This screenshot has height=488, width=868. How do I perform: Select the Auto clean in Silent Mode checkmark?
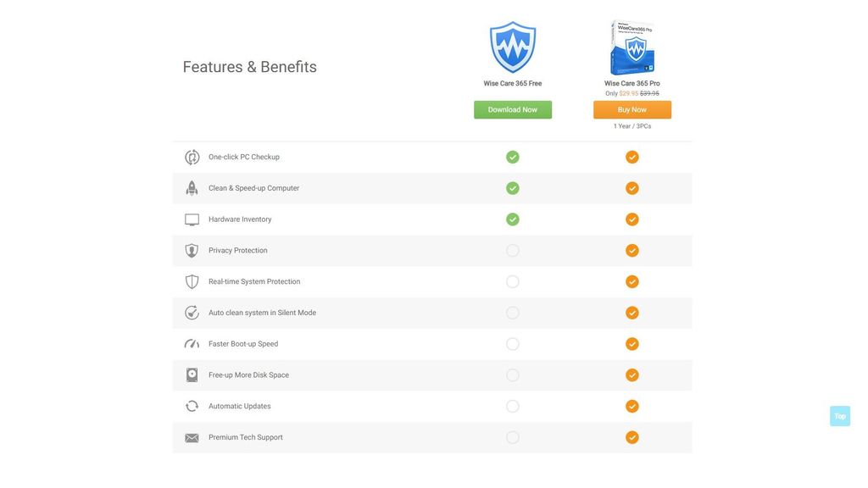point(632,312)
